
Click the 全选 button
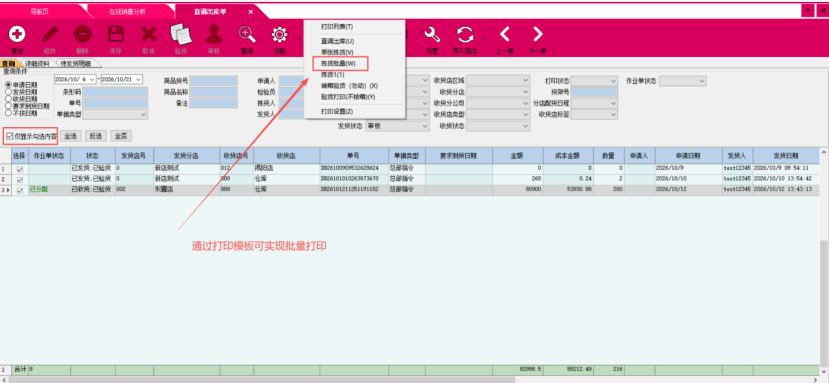[x=70, y=136]
